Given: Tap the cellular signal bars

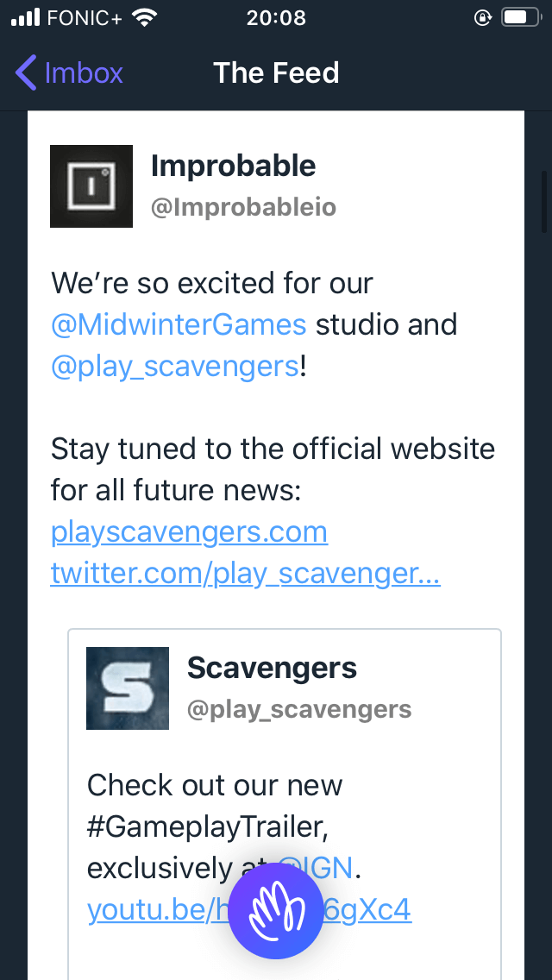Looking at the screenshot, I should (x=26, y=17).
